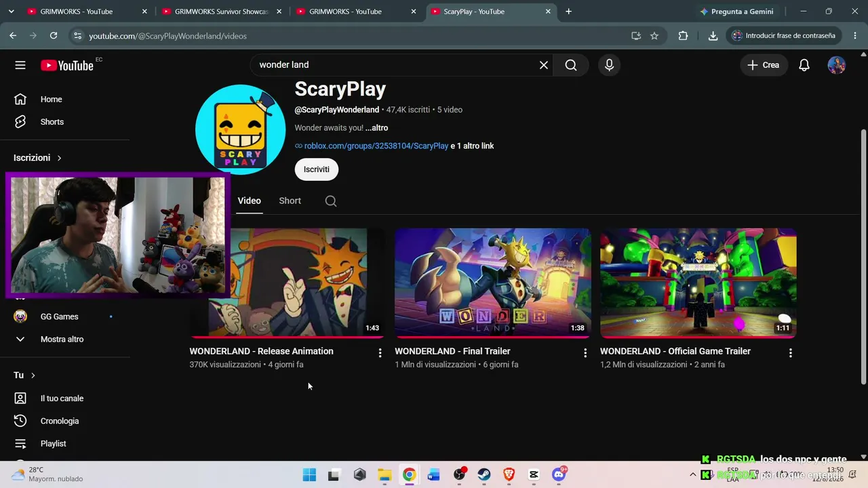
Task: Reload the current page
Action: click(x=54, y=36)
